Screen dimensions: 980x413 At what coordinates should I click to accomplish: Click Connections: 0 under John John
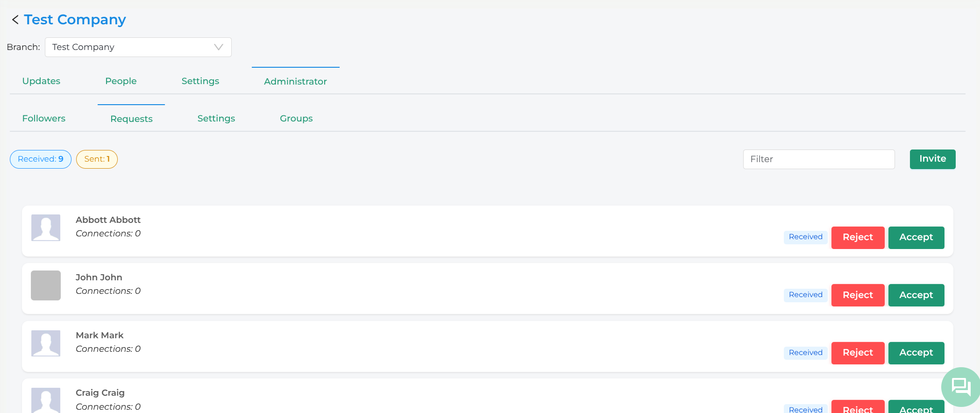click(x=108, y=291)
